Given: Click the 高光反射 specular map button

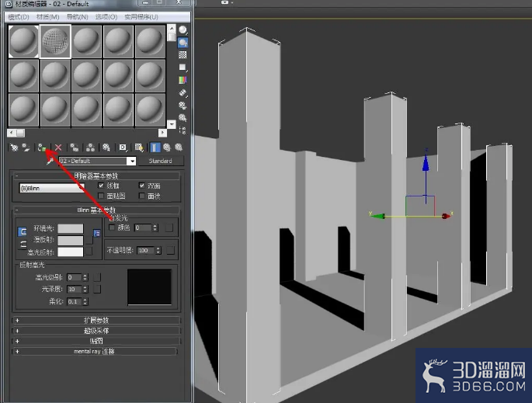Looking at the screenshot, I should click(x=89, y=252).
